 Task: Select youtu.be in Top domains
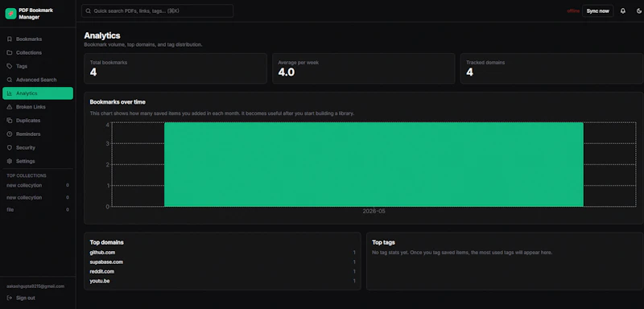coord(99,281)
